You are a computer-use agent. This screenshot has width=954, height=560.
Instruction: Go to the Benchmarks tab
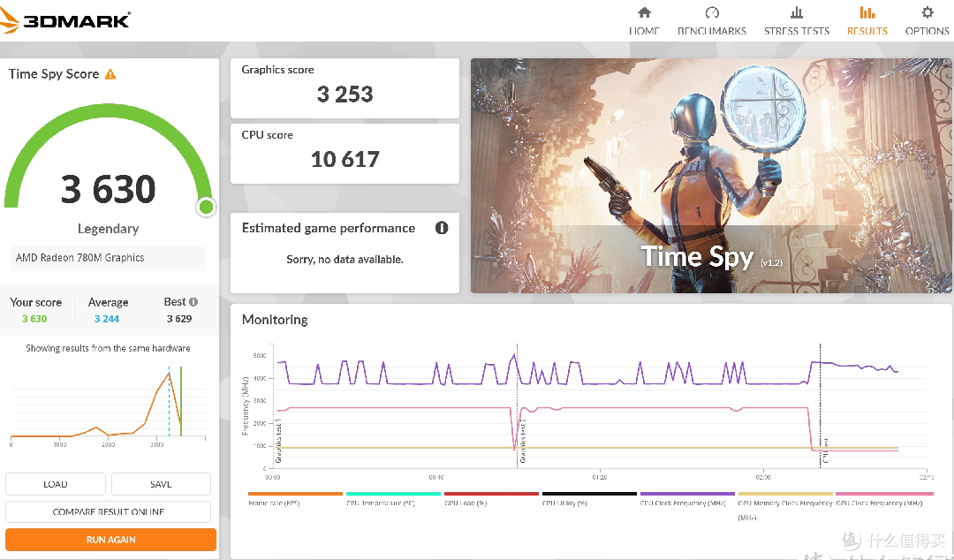(x=711, y=20)
